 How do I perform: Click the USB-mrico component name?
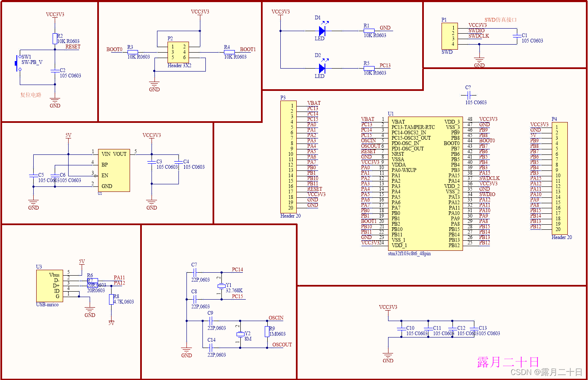point(47,304)
